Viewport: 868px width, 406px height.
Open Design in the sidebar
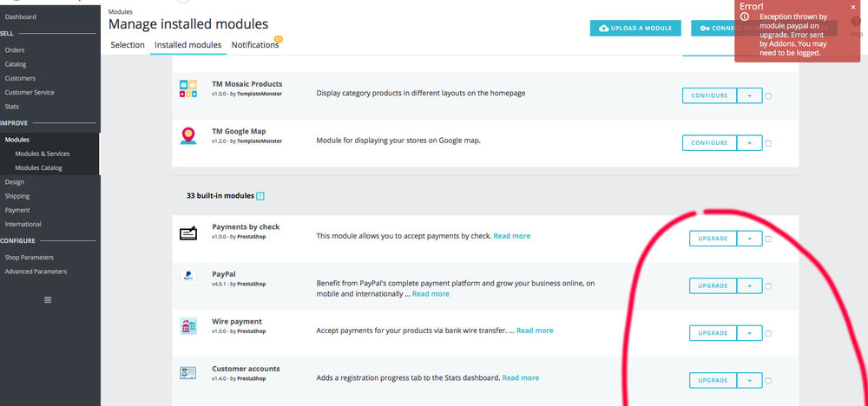15,181
